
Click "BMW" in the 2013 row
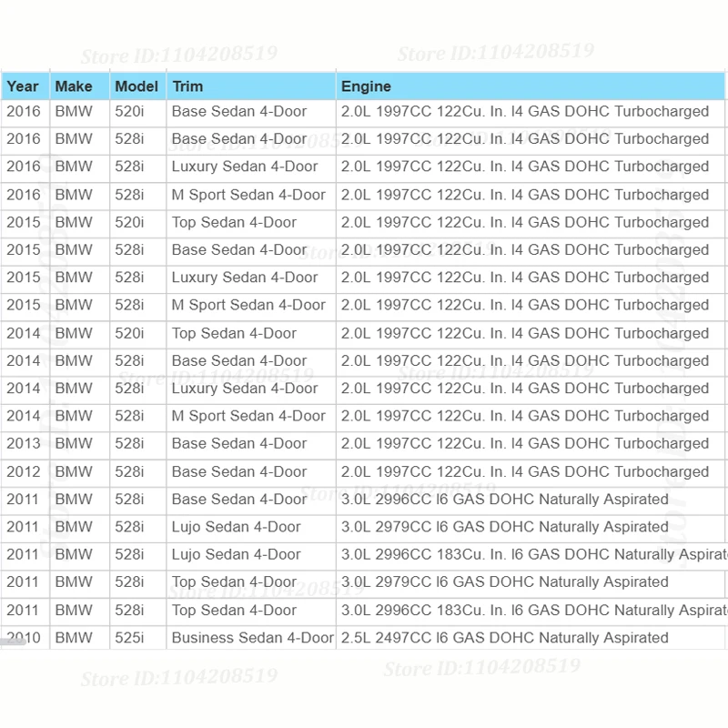pos(74,443)
